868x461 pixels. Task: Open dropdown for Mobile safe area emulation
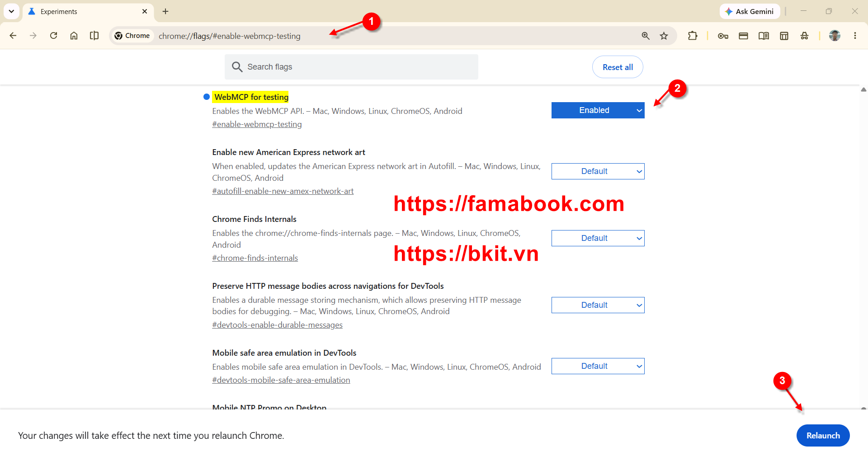click(598, 366)
